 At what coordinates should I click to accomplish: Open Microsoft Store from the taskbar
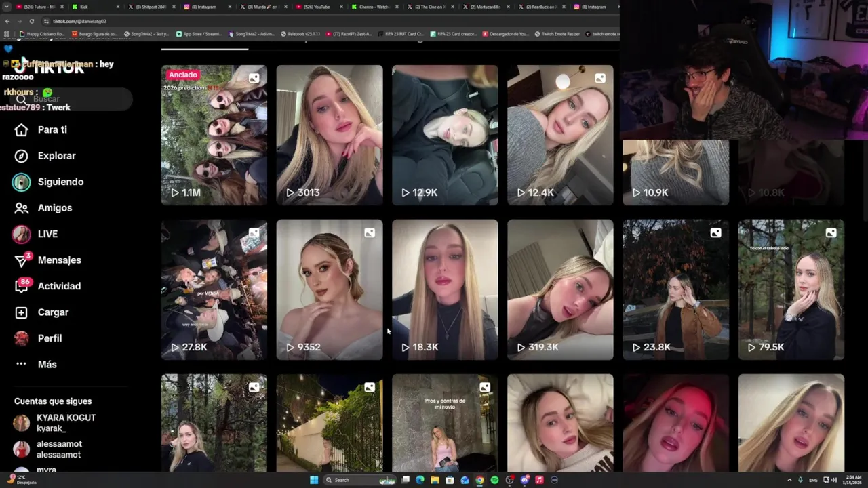pyautogui.click(x=450, y=480)
